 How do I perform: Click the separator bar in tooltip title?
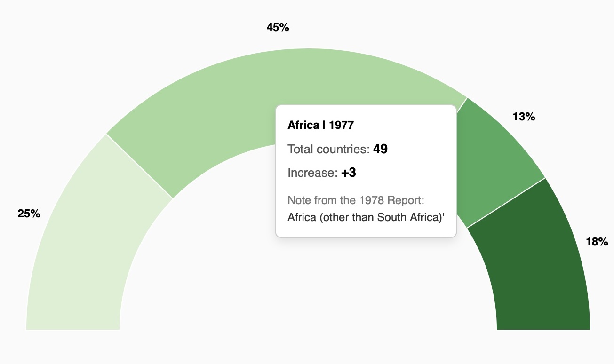pos(324,125)
